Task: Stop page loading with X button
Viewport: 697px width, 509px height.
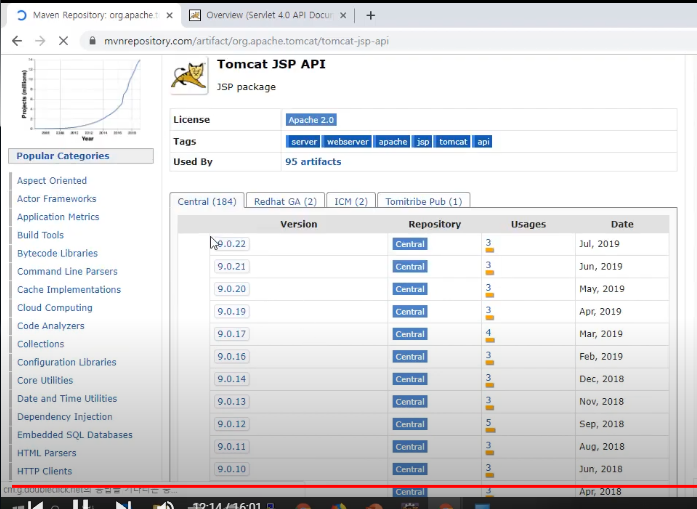Action: coord(63,41)
